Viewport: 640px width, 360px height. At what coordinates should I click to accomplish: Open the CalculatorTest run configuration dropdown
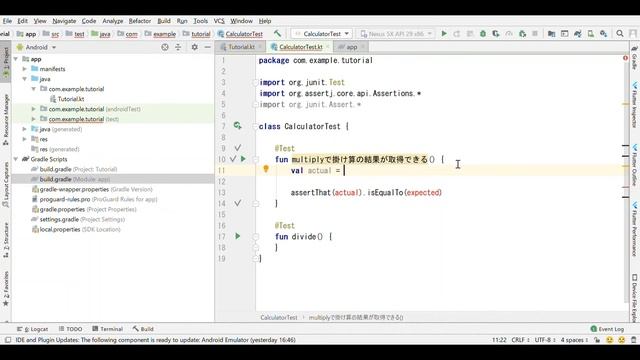point(322,33)
